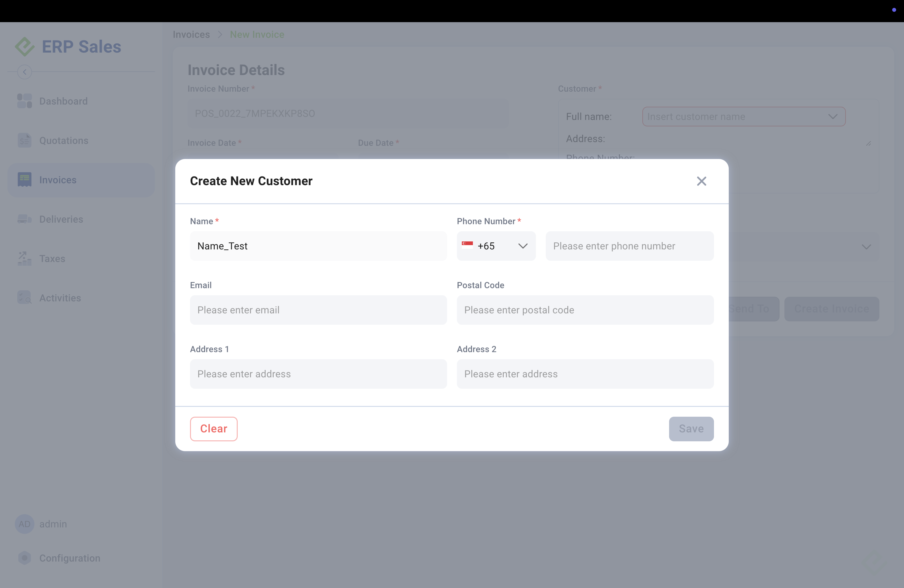The image size is (904, 588).
Task: Click the Quotations document icon
Action: [24, 141]
